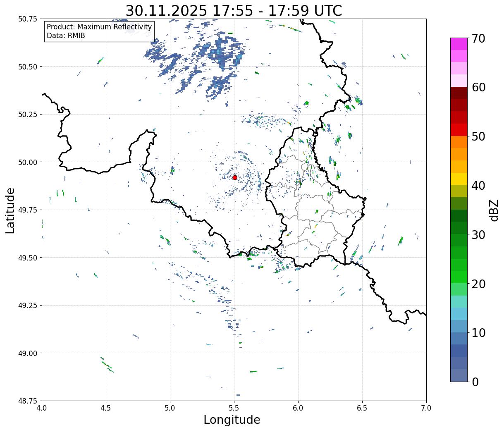Pick the magenta swatch at top of colorbar

point(459,44)
